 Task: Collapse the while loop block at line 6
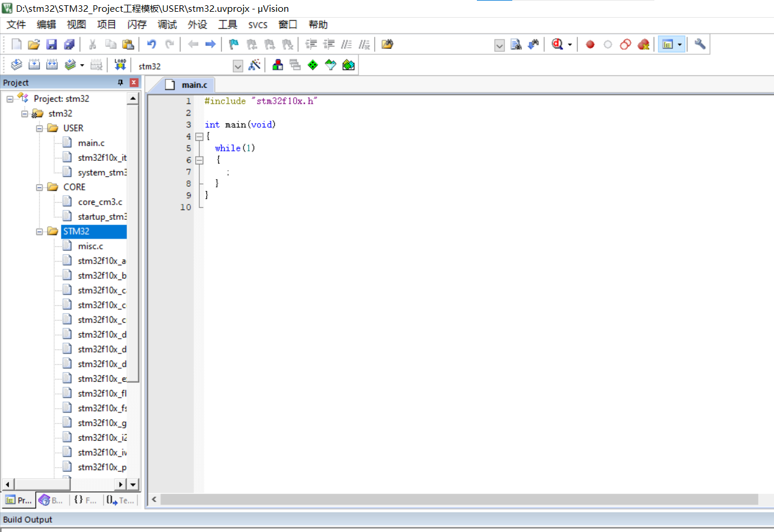point(199,160)
